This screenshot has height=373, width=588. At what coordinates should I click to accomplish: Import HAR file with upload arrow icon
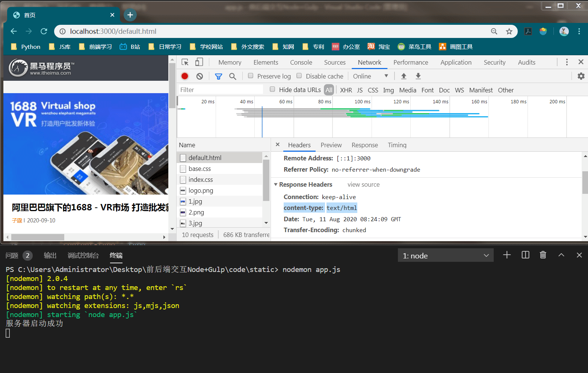click(404, 76)
